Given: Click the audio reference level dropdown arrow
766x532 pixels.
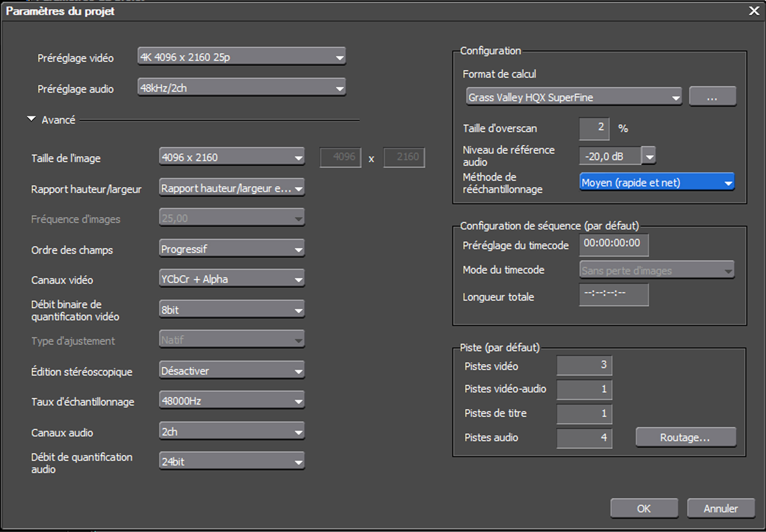Looking at the screenshot, I should coord(649,156).
